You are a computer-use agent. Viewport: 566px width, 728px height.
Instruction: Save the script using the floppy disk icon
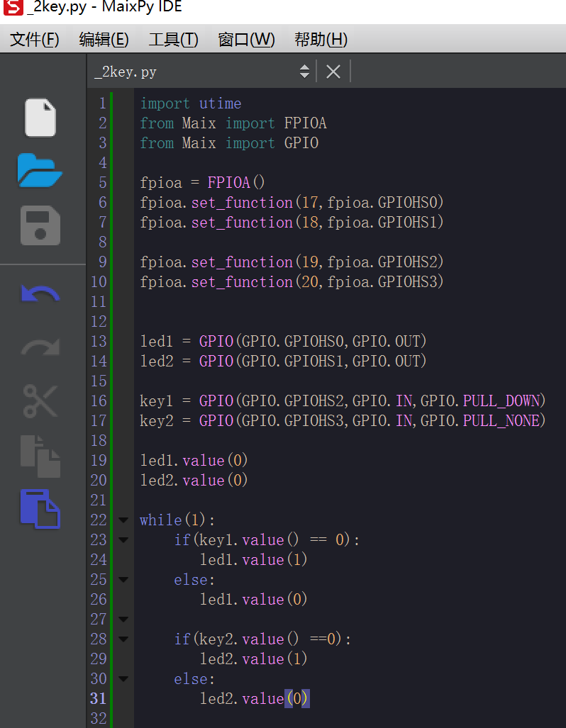tap(40, 224)
